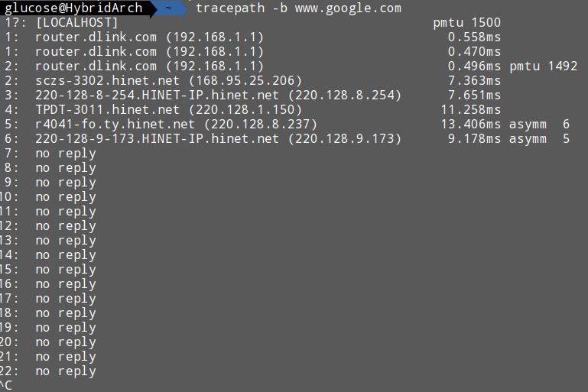Click the ^C interrupt marker
This screenshot has height=392, width=588.
(x=6, y=385)
